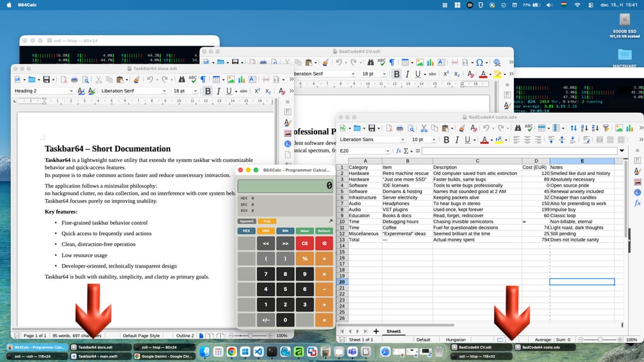Click Export as PDF icon in Taskbar64 docs

63,79
